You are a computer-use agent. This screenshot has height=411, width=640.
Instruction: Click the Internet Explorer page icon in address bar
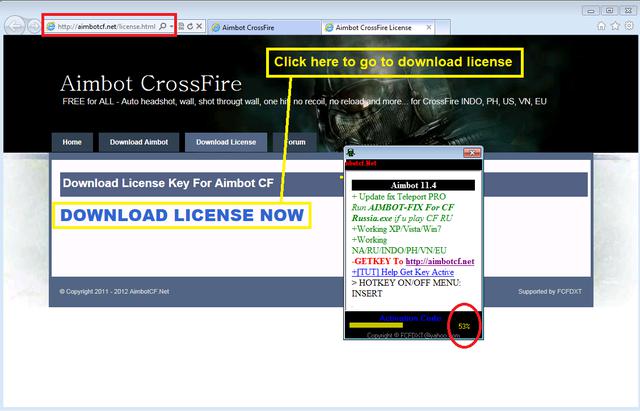point(51,27)
